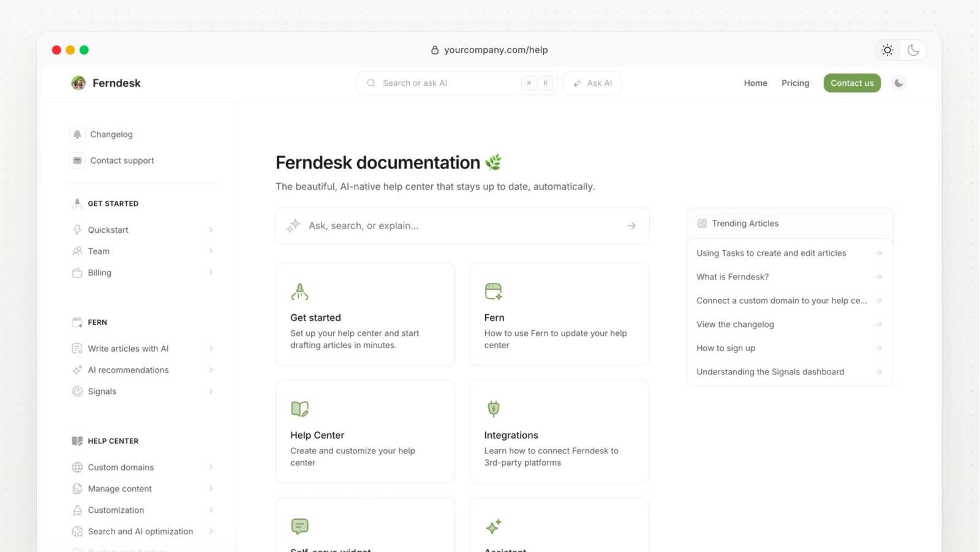Expand Write articles with AI chevron
Image resolution: width=980 pixels, height=552 pixels.
point(211,349)
